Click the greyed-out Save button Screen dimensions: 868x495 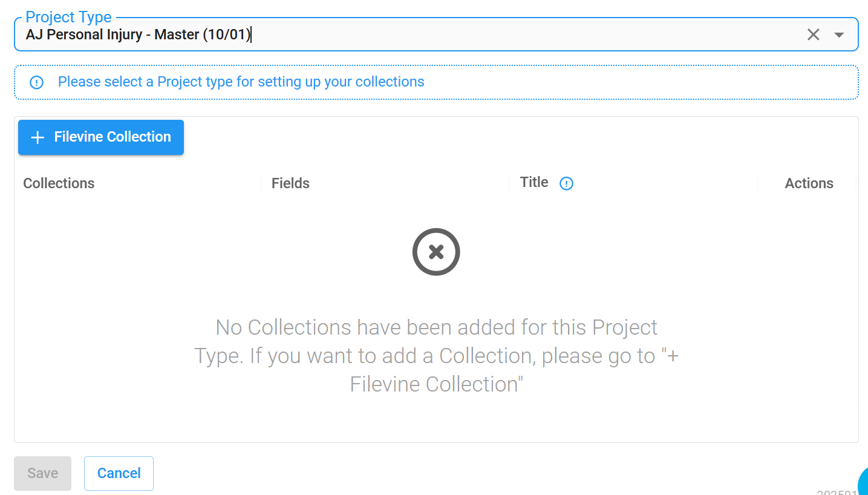(43, 473)
